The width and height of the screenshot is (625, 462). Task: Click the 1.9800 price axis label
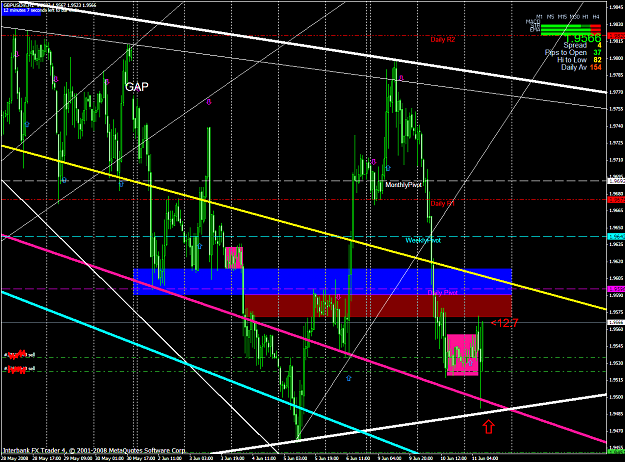tap(616, 58)
